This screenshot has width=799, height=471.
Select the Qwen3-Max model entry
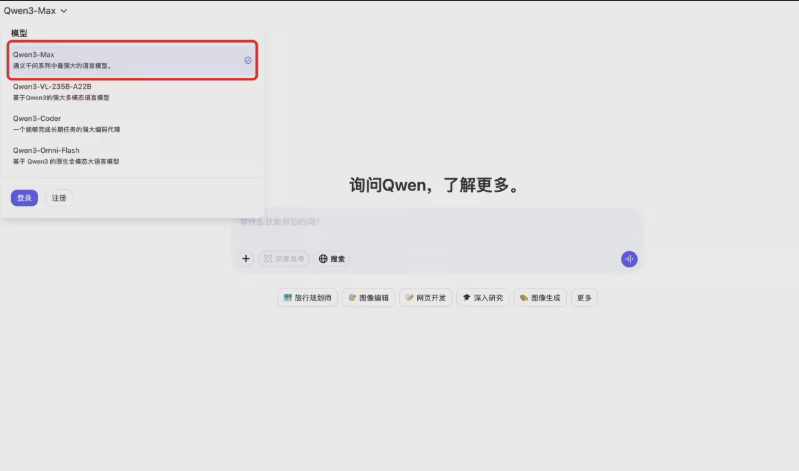[x=120, y=60]
